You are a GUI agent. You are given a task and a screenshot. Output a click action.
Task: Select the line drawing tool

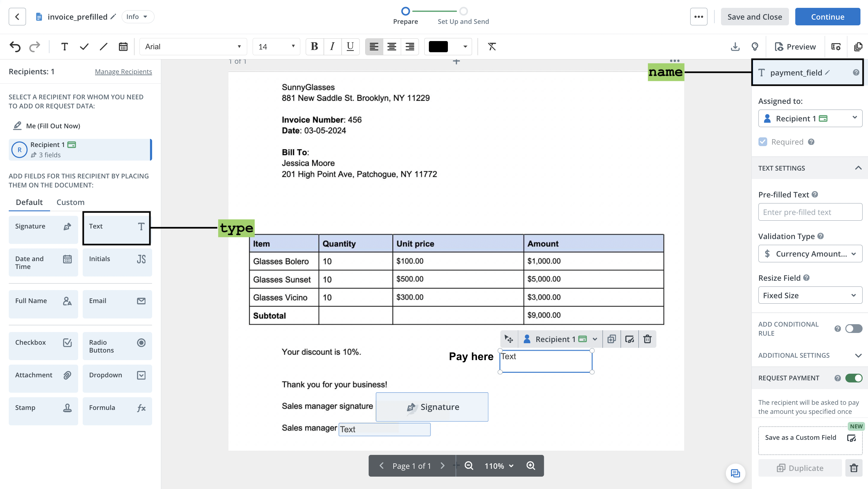click(x=104, y=46)
